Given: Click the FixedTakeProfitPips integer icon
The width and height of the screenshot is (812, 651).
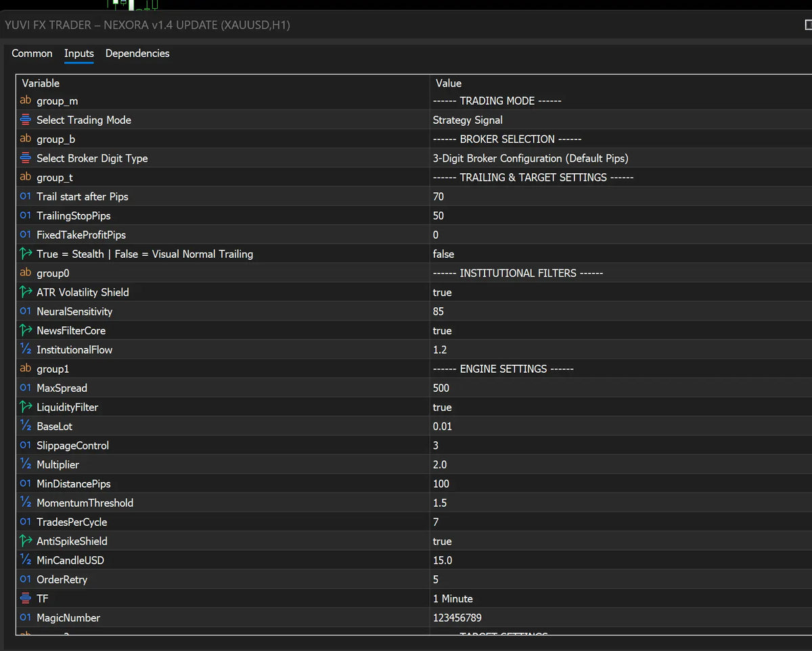Looking at the screenshot, I should pyautogui.click(x=26, y=234).
